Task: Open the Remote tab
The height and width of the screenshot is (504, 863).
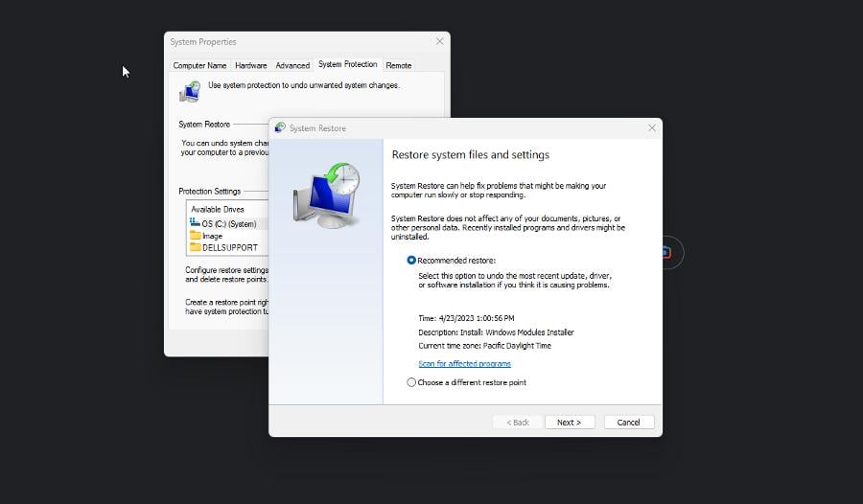Action: pos(399,65)
